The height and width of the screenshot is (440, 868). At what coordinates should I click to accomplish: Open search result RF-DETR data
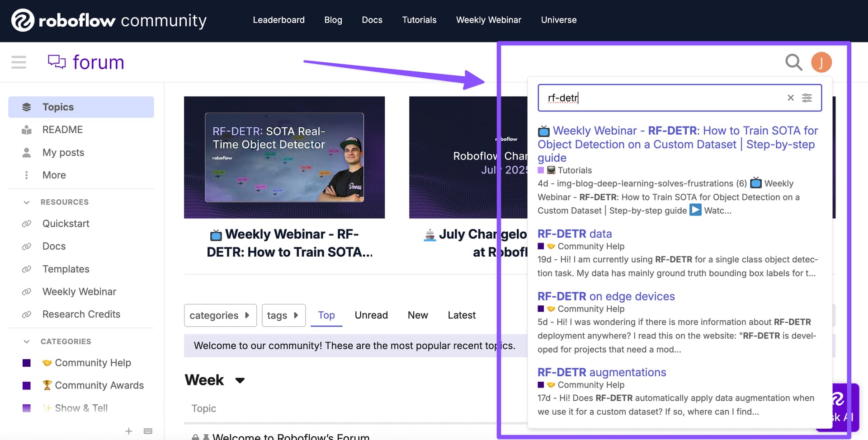tap(575, 234)
